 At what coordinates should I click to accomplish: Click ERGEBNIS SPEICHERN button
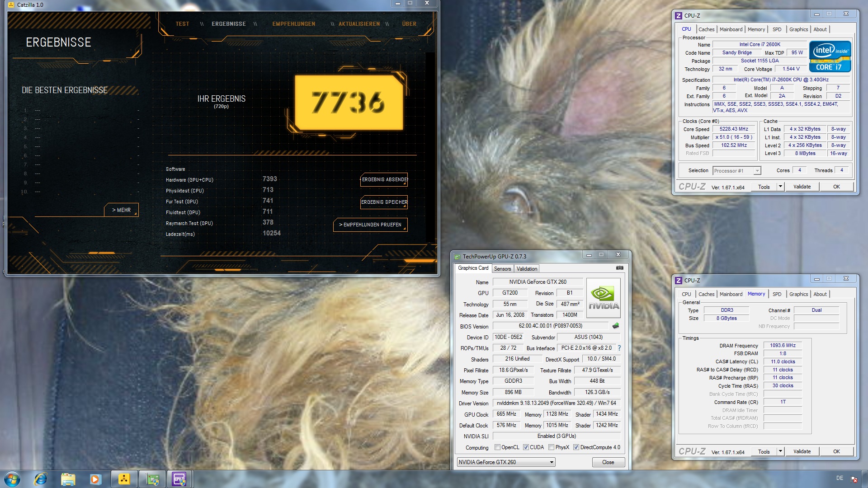(384, 202)
